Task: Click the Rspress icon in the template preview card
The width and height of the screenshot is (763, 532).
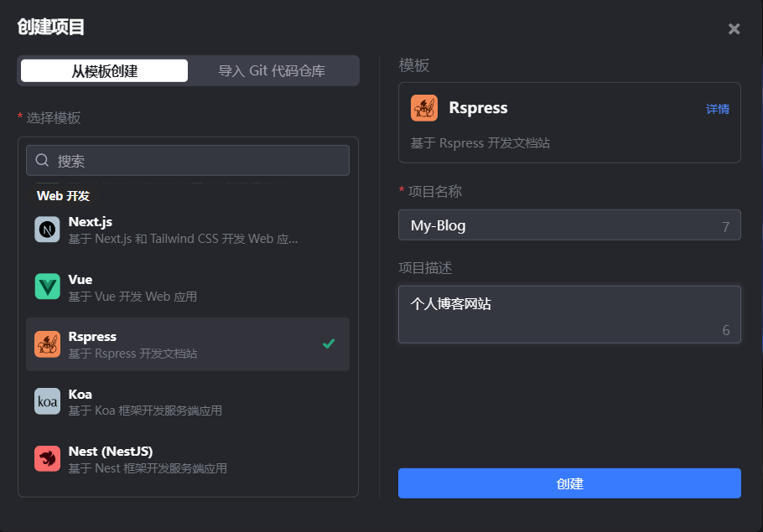Action: [423, 108]
